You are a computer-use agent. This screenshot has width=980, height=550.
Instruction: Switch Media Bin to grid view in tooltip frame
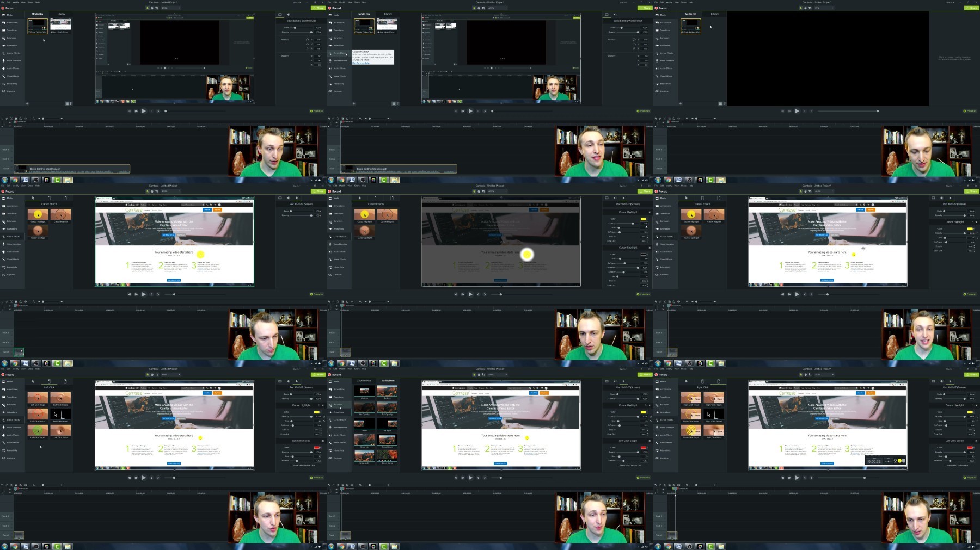(x=394, y=103)
